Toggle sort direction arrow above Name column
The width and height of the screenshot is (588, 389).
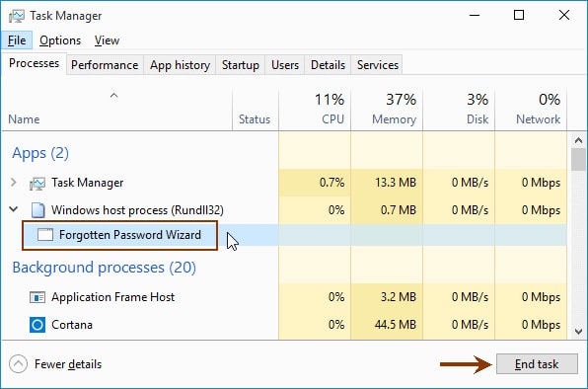pyautogui.click(x=114, y=96)
